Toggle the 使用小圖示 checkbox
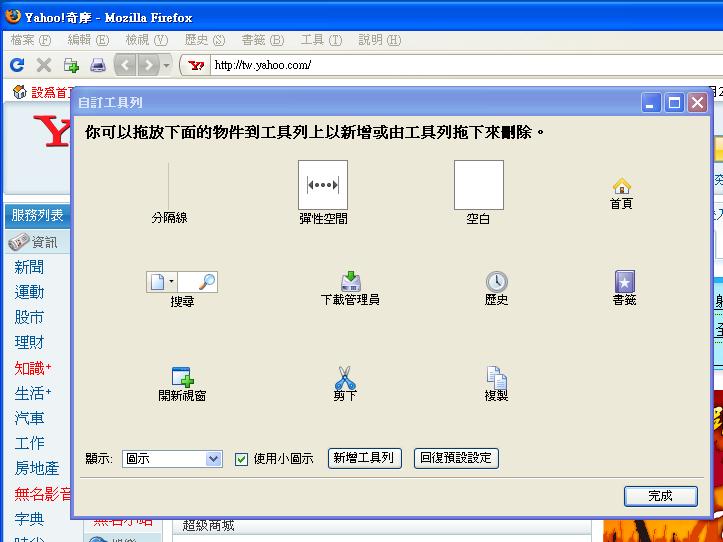 pos(241,459)
